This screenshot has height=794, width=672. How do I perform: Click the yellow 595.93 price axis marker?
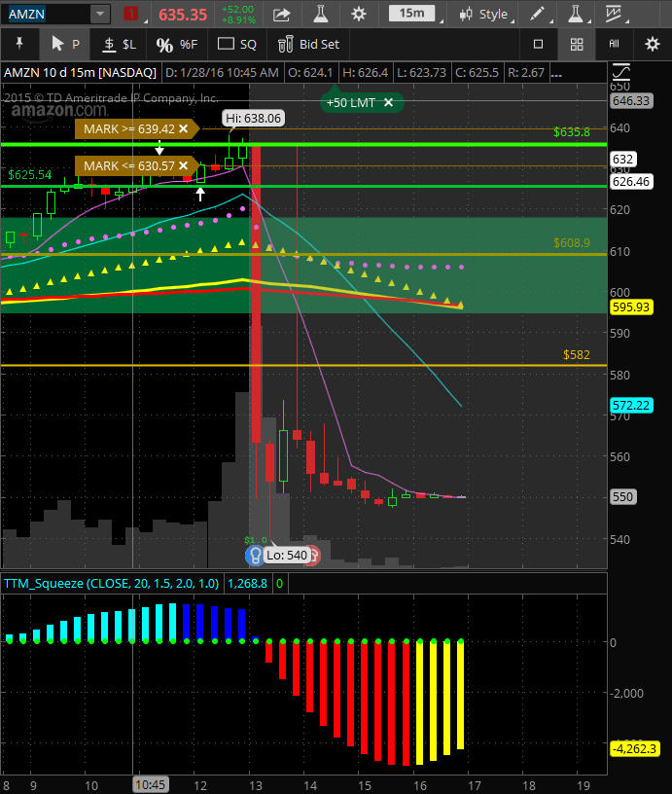(630, 307)
